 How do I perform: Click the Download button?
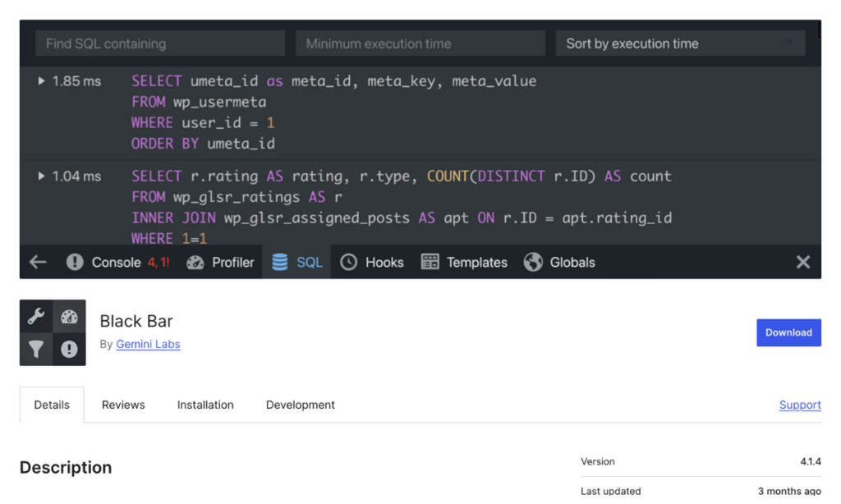tap(788, 332)
